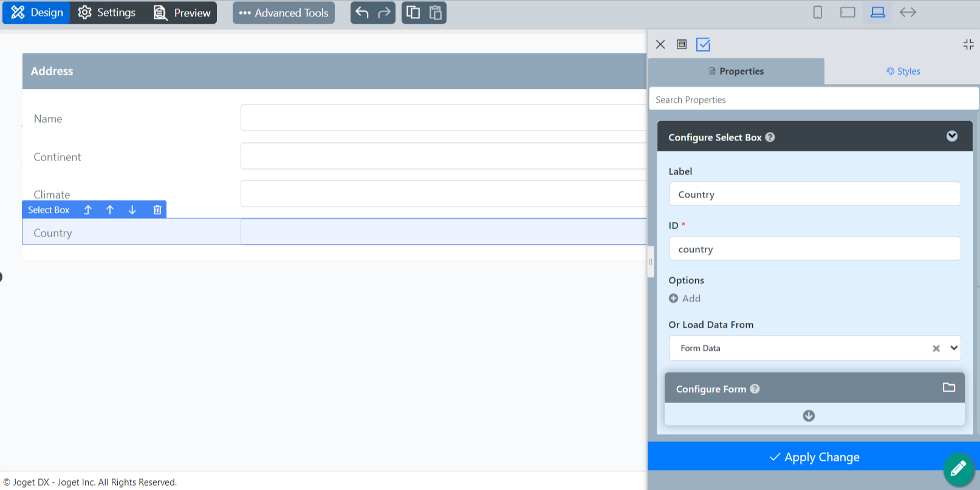Viewport: 980px width, 490px height.
Task: Switch to the Properties tab
Action: tap(736, 71)
